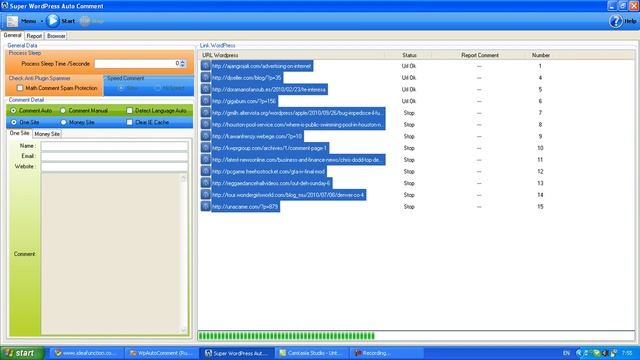Click the Email input field

tap(114, 156)
